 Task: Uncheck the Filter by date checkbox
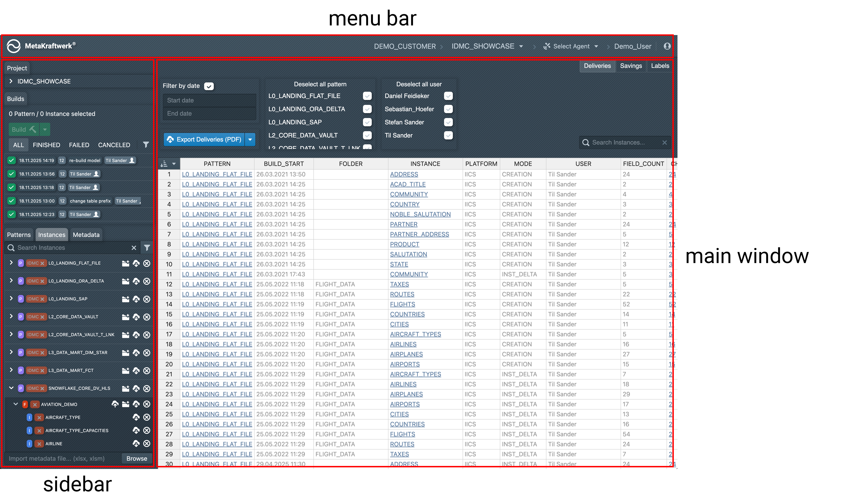(209, 86)
